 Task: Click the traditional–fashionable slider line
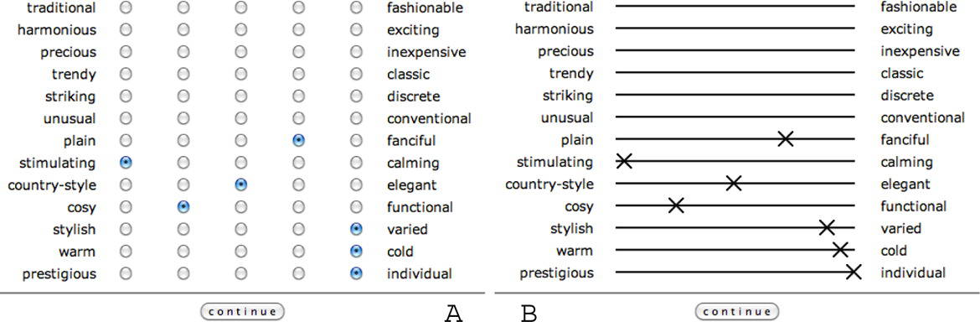[x=735, y=6]
